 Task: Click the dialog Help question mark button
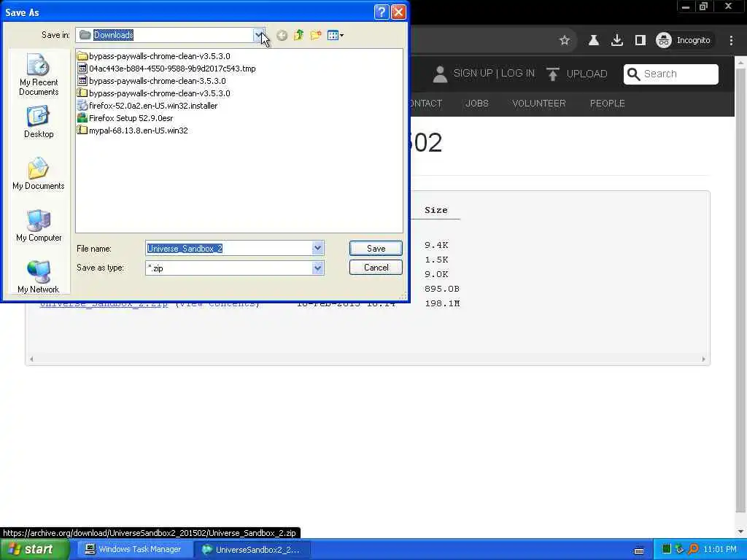tap(382, 12)
